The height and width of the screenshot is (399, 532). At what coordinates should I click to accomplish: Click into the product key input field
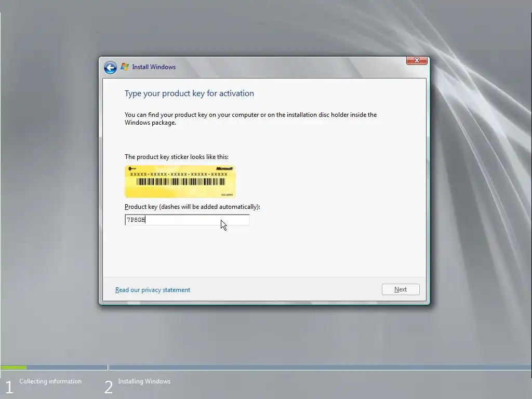[x=187, y=220]
